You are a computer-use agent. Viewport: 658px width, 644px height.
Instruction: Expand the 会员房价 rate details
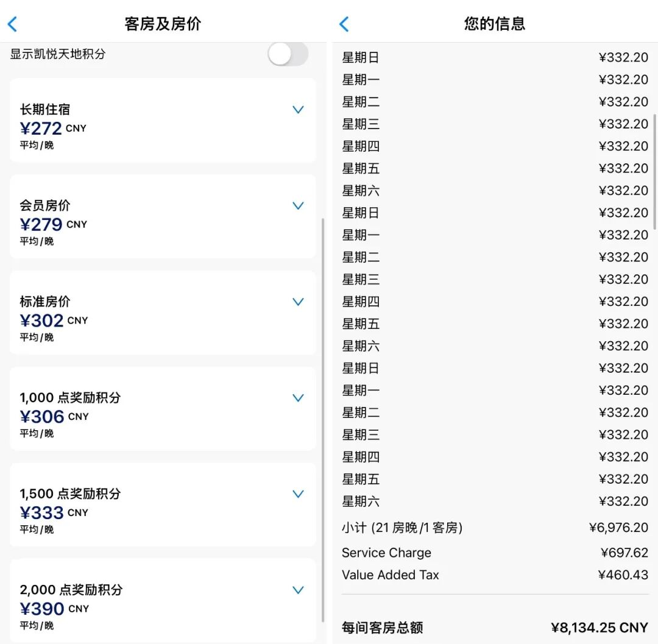coord(298,205)
